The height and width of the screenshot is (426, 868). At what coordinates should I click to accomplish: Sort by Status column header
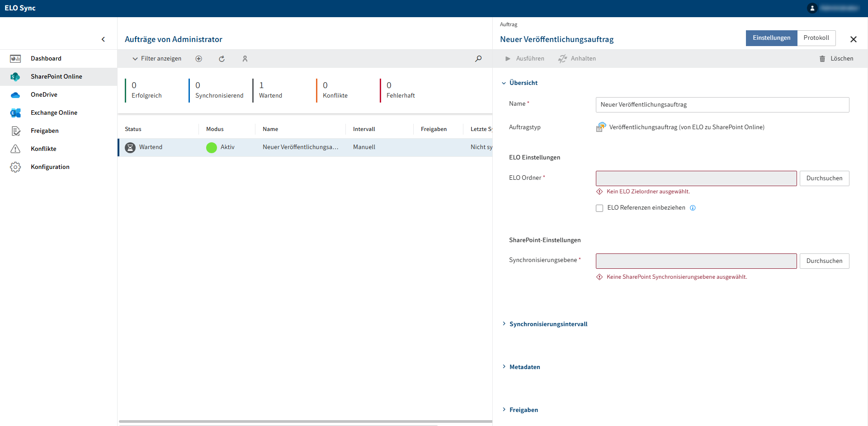tap(133, 129)
